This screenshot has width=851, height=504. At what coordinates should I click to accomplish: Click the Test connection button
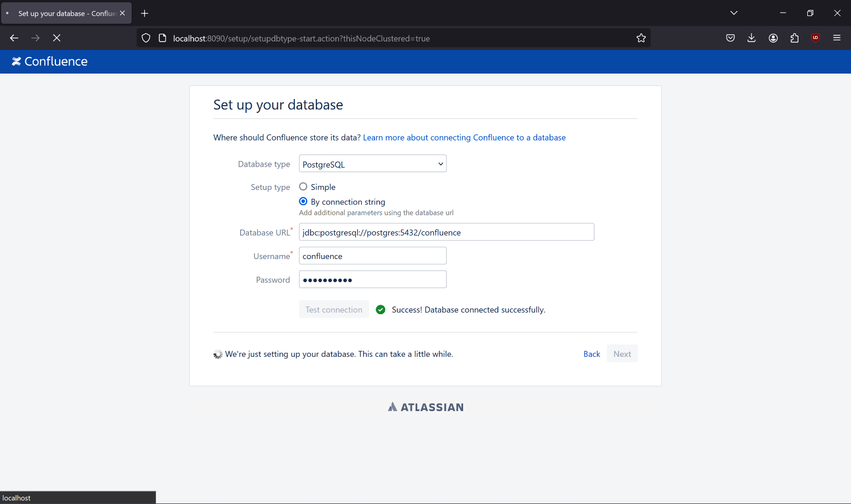click(x=334, y=310)
